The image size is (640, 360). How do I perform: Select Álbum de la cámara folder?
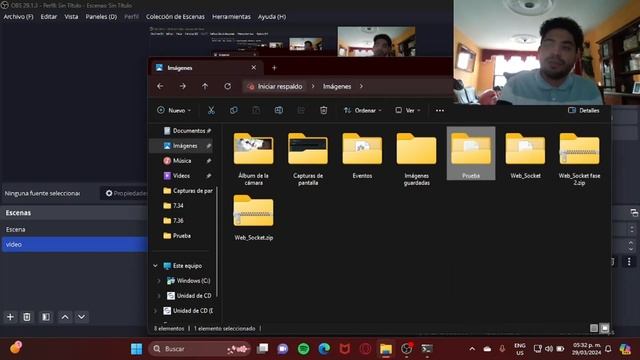pos(253,159)
